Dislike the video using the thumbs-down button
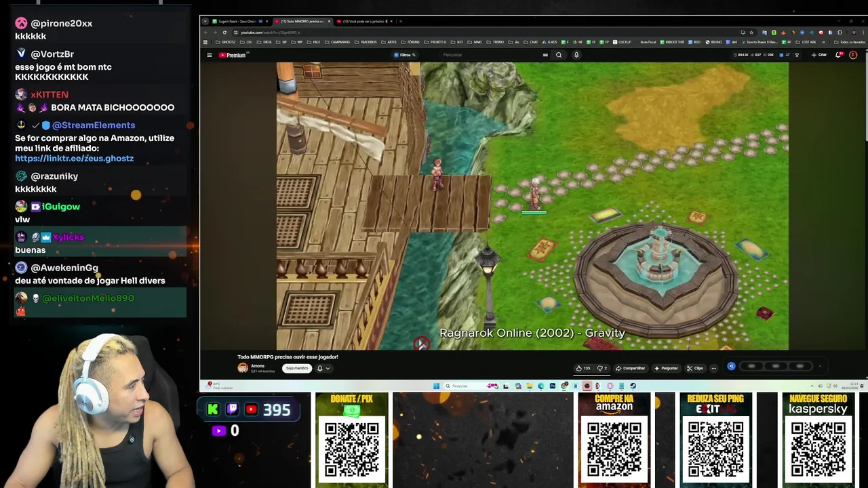This screenshot has height=488, width=868. point(601,368)
